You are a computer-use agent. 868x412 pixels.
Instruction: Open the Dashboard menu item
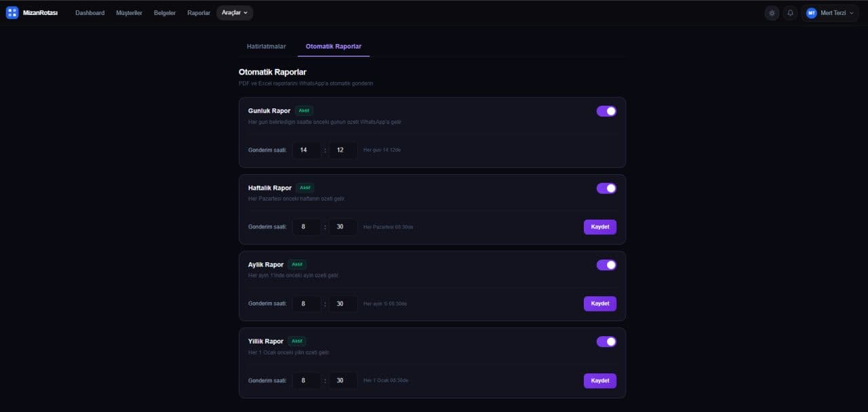click(90, 13)
